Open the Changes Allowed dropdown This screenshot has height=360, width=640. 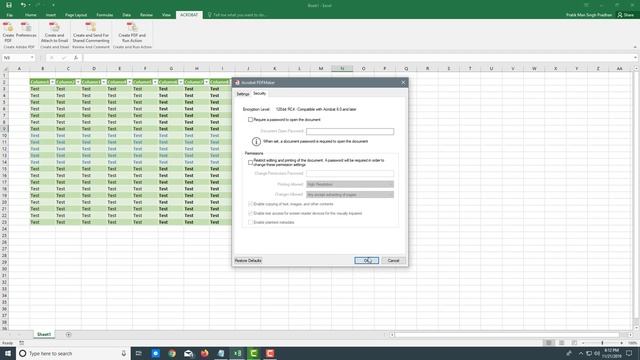[x=350, y=195]
